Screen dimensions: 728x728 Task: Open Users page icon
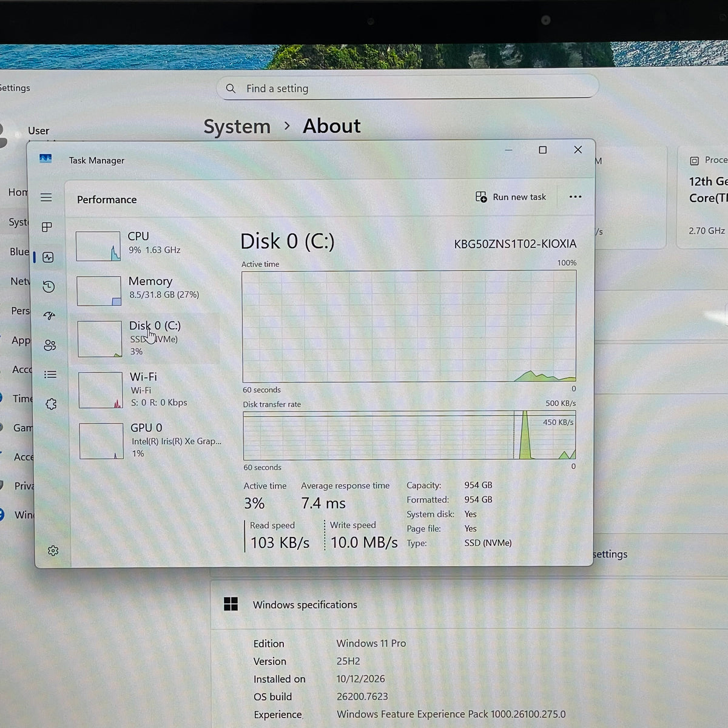click(x=50, y=345)
